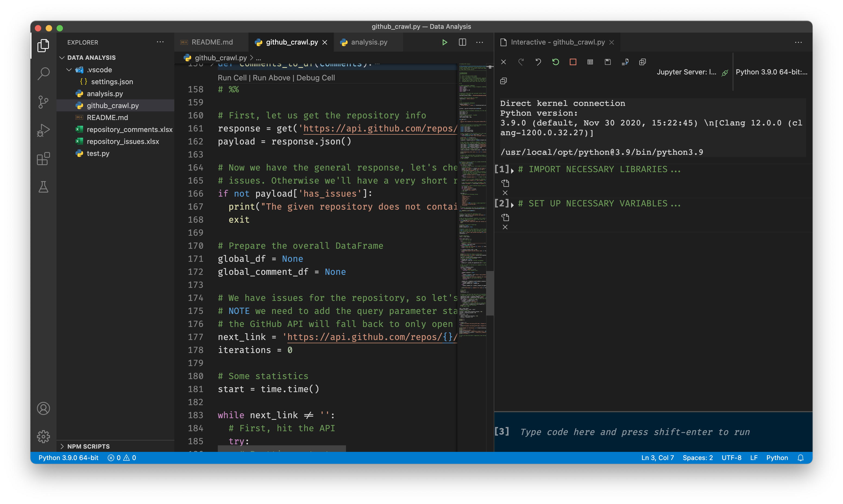Open the Search view in the activity bar
Image resolution: width=843 pixels, height=504 pixels.
(x=43, y=73)
